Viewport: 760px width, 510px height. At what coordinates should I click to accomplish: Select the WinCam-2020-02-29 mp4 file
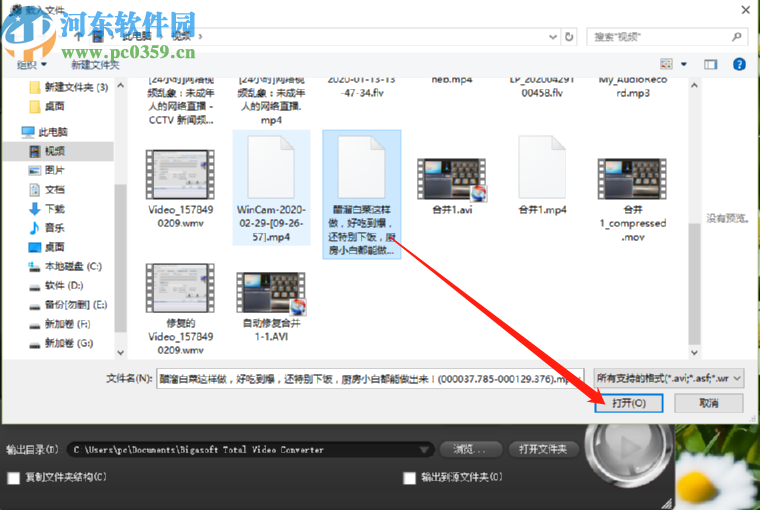pyautogui.click(x=271, y=188)
